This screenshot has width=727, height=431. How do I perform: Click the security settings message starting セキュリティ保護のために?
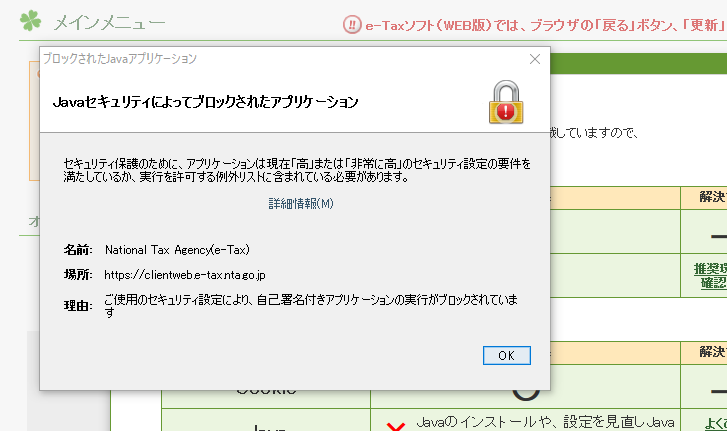297,170
